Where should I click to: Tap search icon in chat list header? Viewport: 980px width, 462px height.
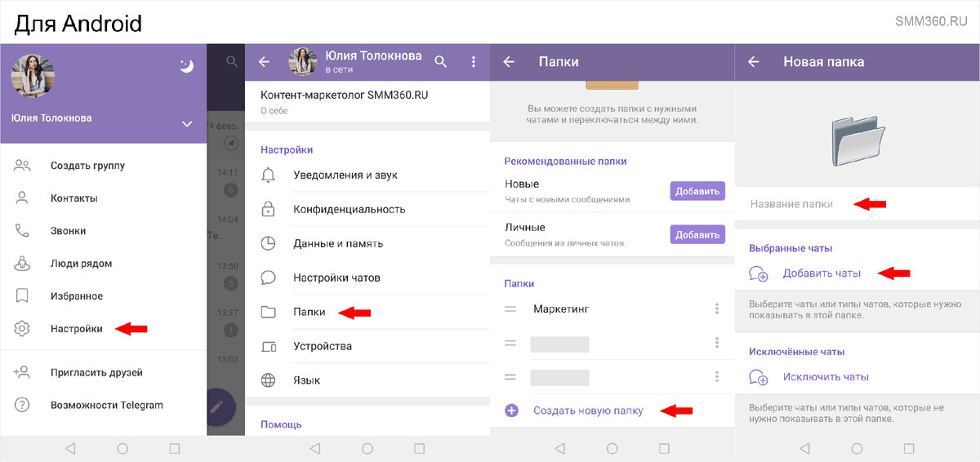(x=232, y=61)
